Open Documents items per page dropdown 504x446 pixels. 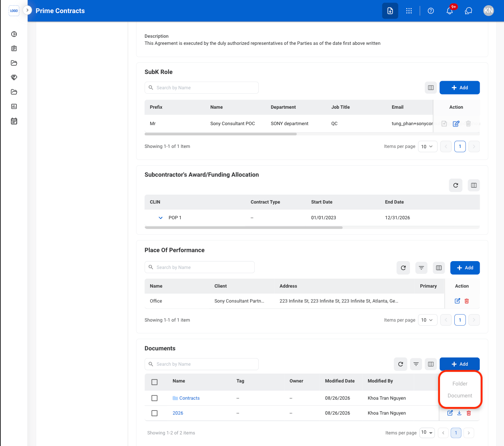pyautogui.click(x=427, y=433)
